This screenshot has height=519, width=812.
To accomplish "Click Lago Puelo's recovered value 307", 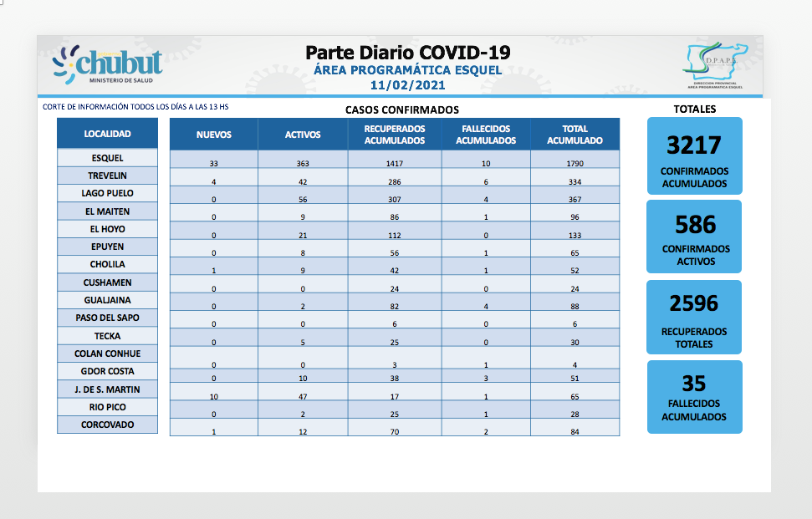I will tap(395, 199).
